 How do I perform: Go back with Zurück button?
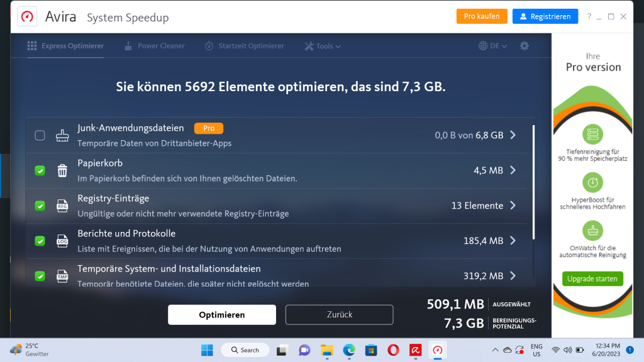pos(339,315)
